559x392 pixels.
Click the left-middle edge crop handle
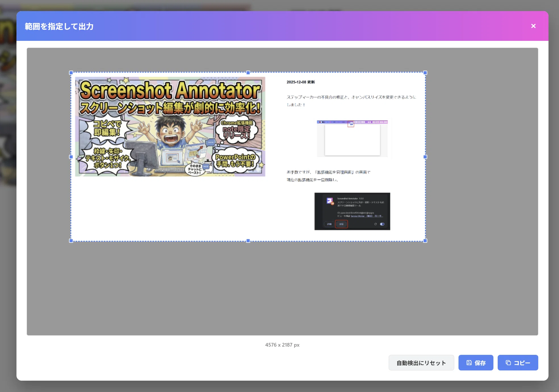[71, 157]
